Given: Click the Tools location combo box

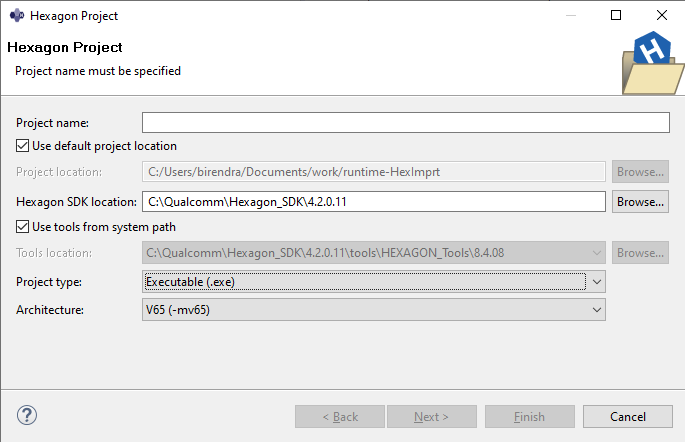Looking at the screenshot, I should click(374, 252).
